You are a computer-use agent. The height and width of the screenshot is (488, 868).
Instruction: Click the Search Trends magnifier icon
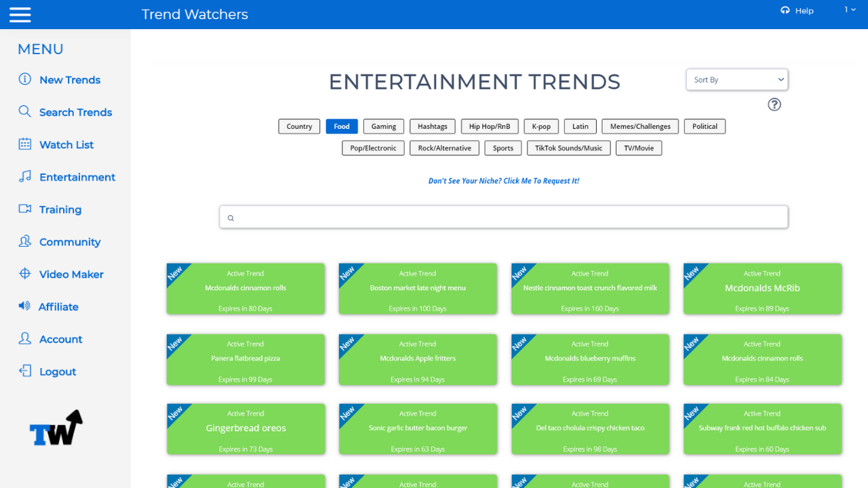point(25,111)
